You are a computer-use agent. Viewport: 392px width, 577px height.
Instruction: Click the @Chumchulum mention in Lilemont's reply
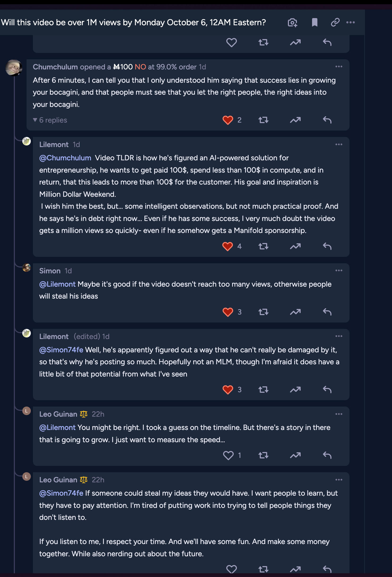click(65, 158)
